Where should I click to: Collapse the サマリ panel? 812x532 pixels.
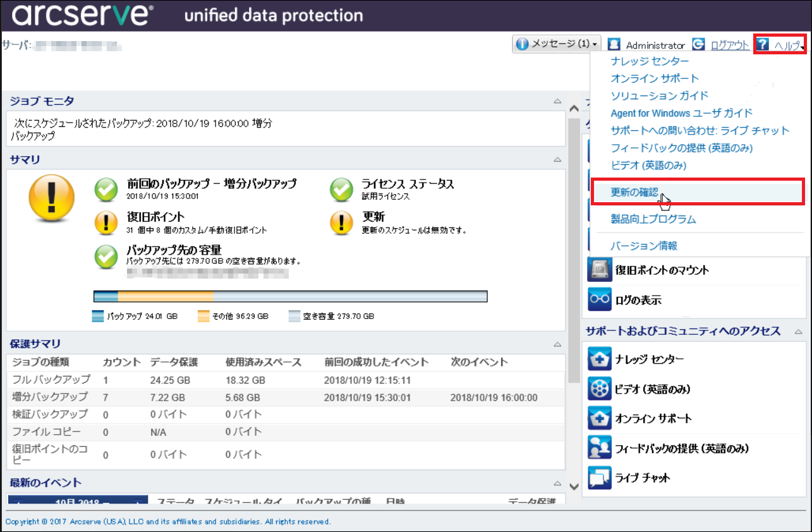coord(557,160)
